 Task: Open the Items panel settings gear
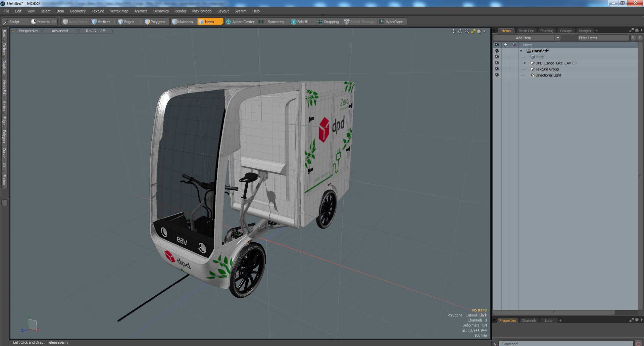(x=637, y=30)
